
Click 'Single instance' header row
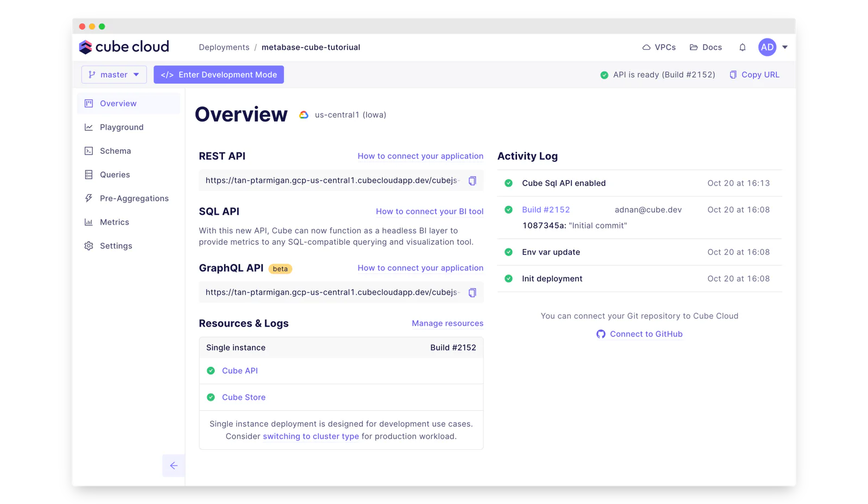click(341, 348)
